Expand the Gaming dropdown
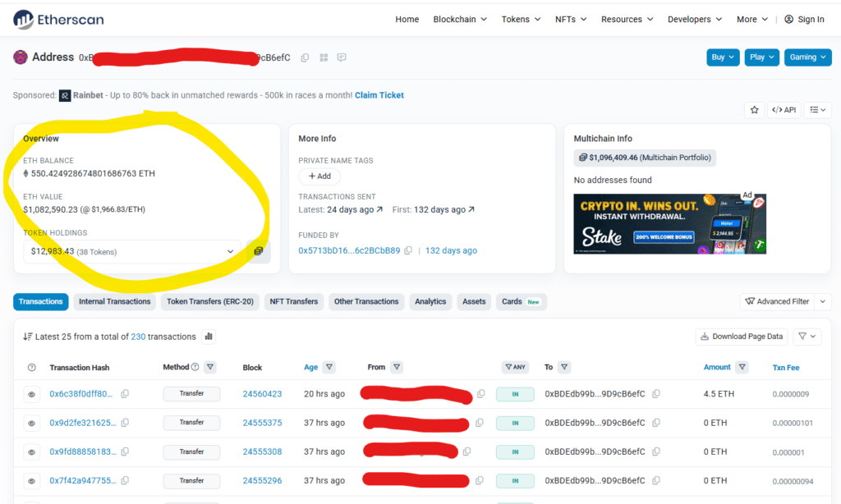The width and height of the screenshot is (841, 504). [x=807, y=57]
